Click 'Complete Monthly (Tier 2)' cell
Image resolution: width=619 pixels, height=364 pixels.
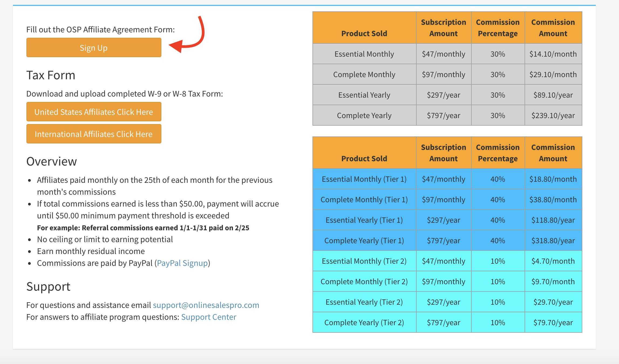(364, 281)
